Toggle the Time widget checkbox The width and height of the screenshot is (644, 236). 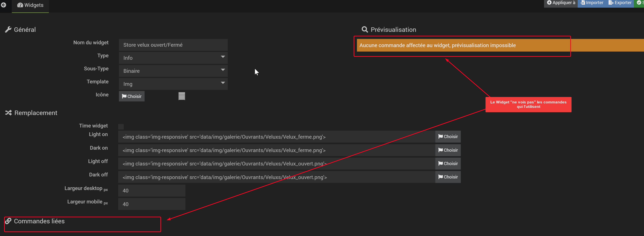pyautogui.click(x=121, y=127)
